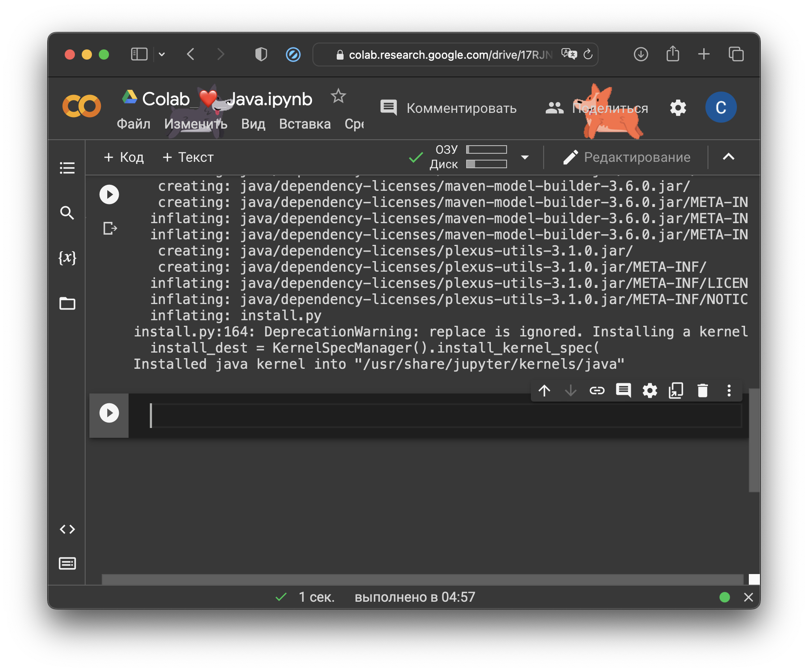This screenshot has height=672, width=808.
Task: Click the blue browser extension icon
Action: tap(293, 55)
